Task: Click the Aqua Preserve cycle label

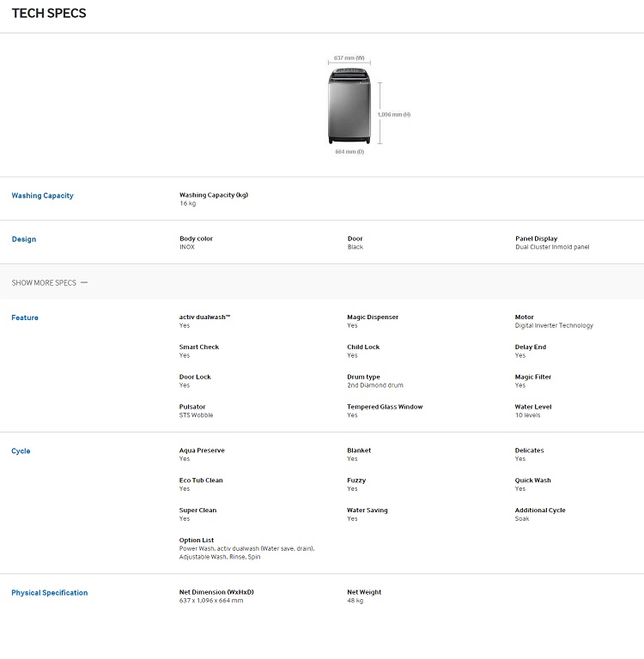Action: (202, 450)
